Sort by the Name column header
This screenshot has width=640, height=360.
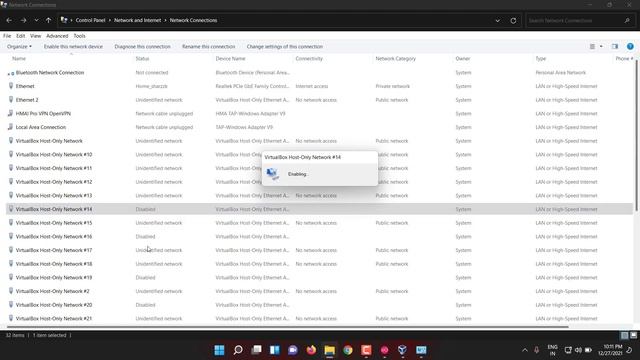click(19, 59)
